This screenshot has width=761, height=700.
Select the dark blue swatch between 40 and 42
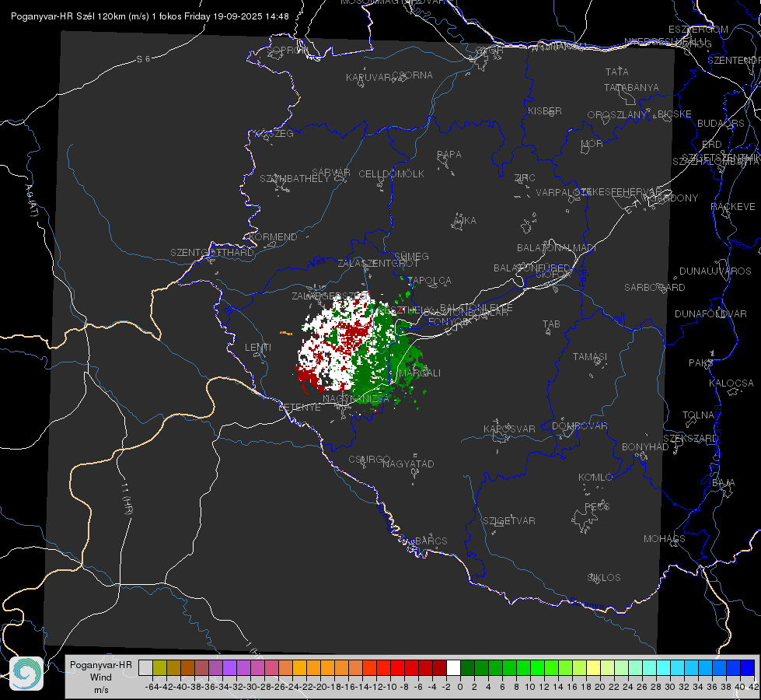[748, 667]
